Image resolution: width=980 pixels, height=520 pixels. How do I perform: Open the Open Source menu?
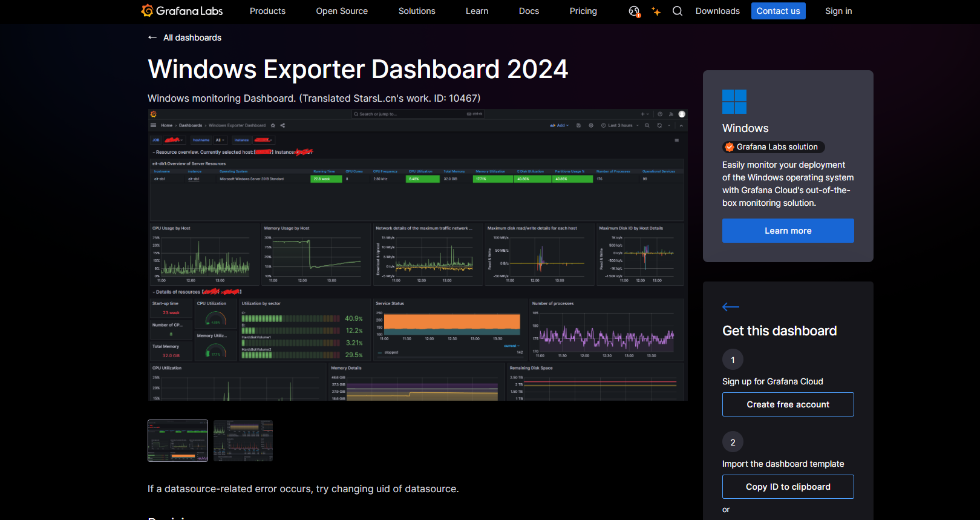342,11
